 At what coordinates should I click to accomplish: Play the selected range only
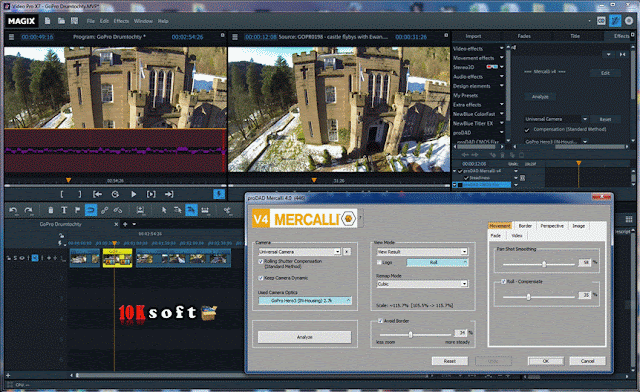point(151,194)
